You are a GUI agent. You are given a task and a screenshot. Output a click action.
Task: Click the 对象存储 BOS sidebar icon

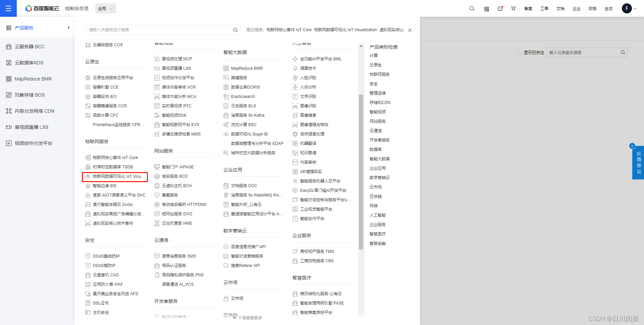9,95
